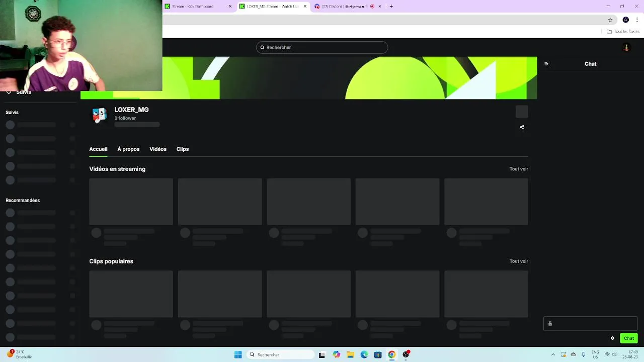Click Tout voir for Clips populaires

(x=519, y=261)
